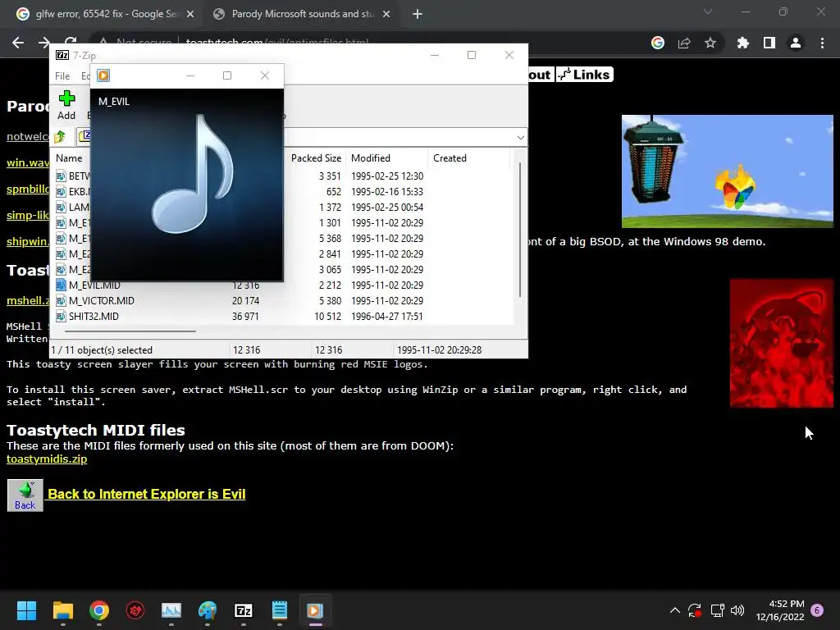Go back in Chrome
Viewport: 840px width, 630px height.
pos(18,43)
